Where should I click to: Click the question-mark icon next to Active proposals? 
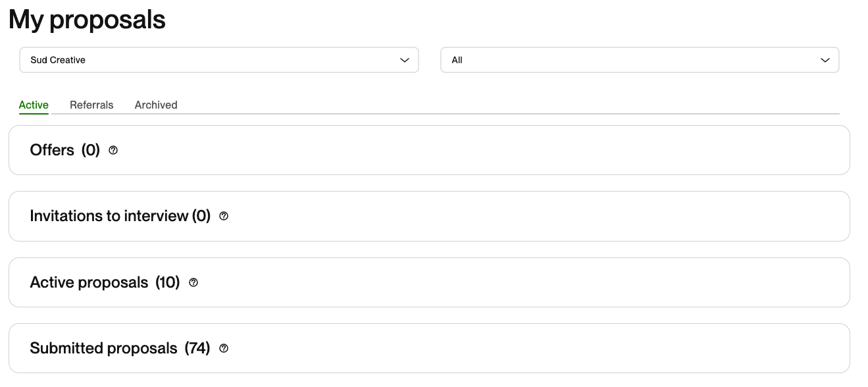(x=193, y=282)
